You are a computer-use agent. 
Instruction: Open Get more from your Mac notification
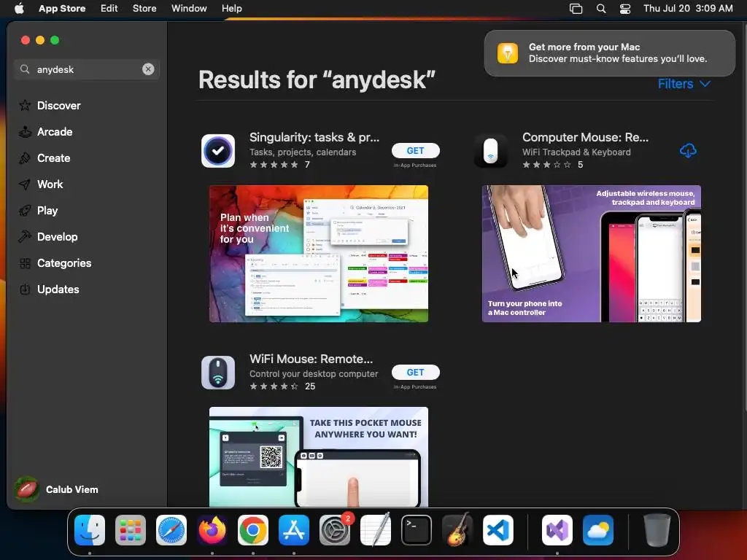click(x=609, y=52)
